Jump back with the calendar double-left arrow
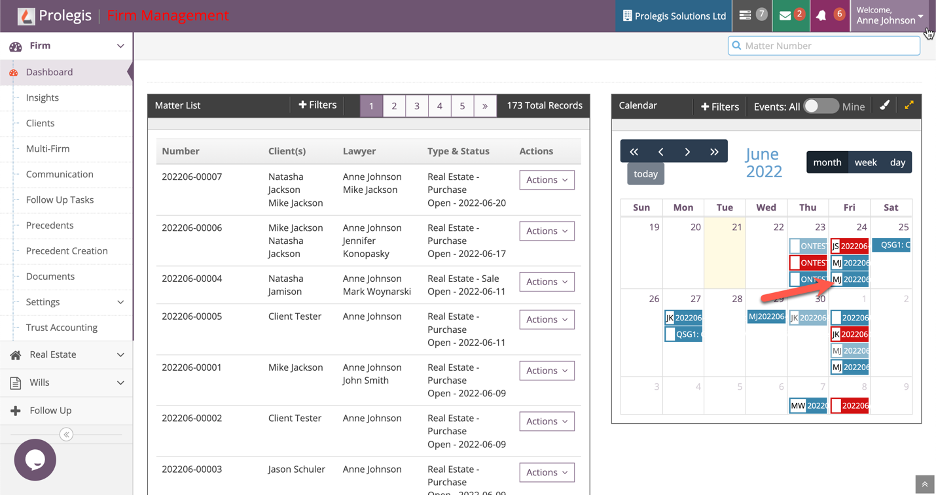This screenshot has width=936, height=496. (634, 152)
